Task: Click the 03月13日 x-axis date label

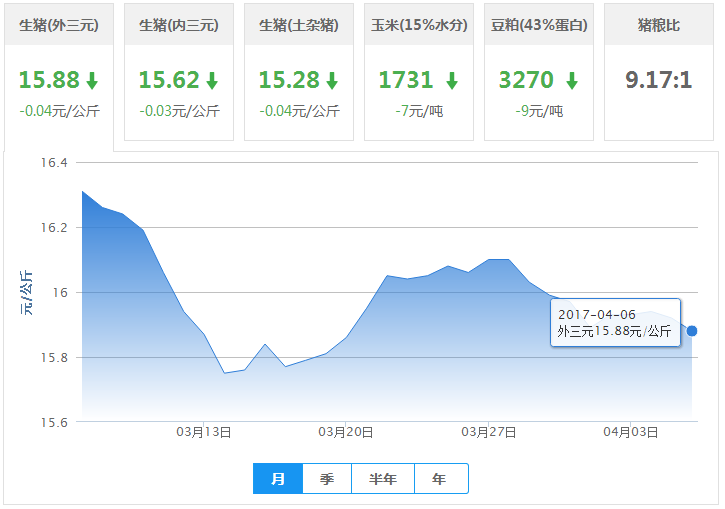Action: [x=204, y=432]
